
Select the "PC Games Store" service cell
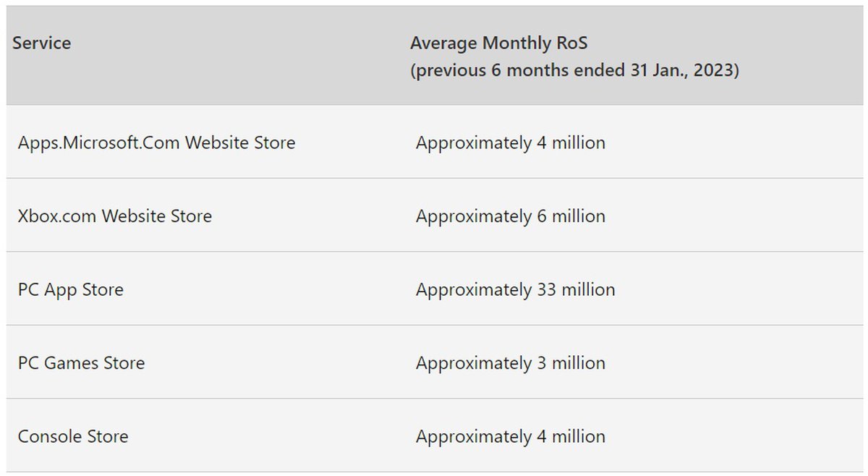[81, 363]
